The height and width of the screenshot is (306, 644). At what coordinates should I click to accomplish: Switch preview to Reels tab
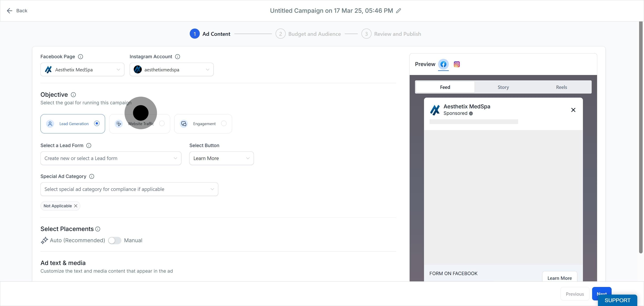tap(561, 87)
